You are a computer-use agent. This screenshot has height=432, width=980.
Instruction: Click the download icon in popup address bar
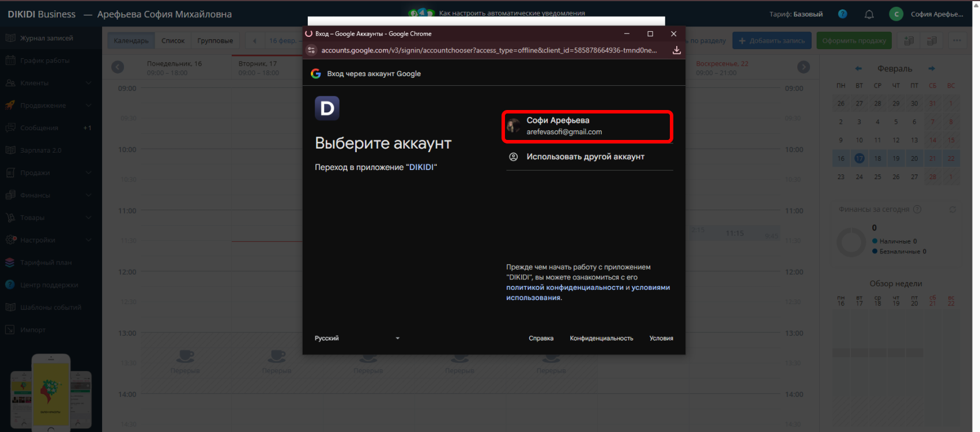pos(676,50)
